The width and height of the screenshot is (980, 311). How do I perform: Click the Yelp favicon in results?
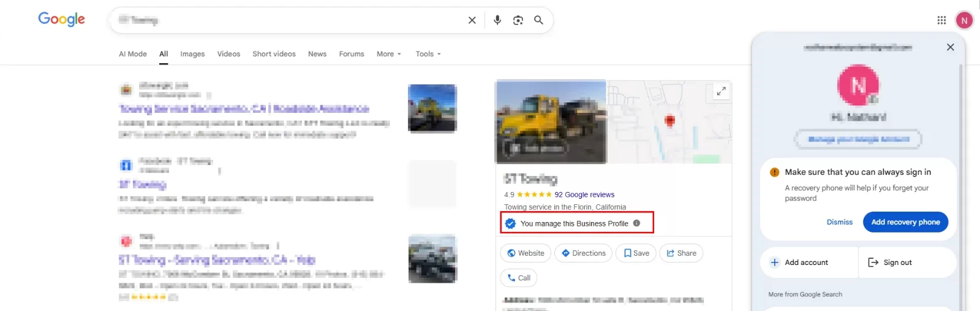click(126, 240)
